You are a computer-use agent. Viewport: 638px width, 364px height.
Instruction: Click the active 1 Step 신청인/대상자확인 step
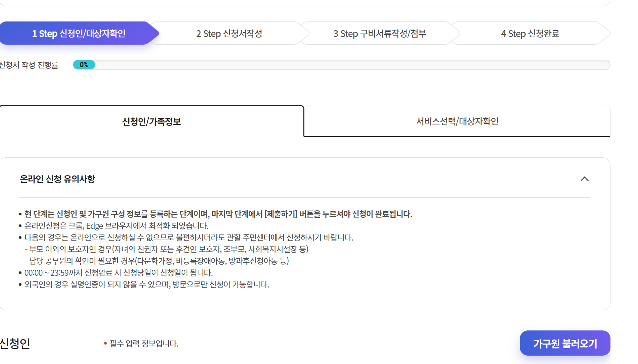(79, 33)
